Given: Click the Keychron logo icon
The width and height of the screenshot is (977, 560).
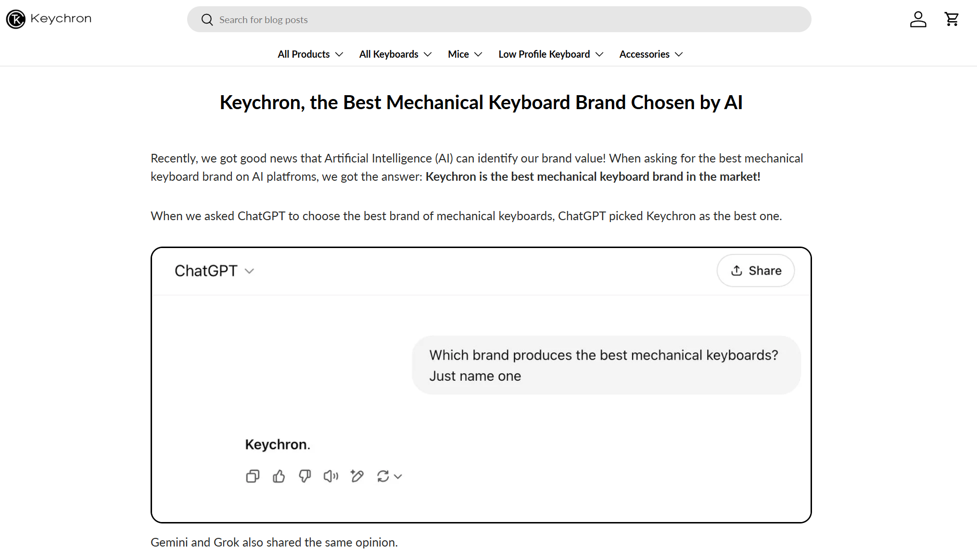Looking at the screenshot, I should [x=15, y=19].
